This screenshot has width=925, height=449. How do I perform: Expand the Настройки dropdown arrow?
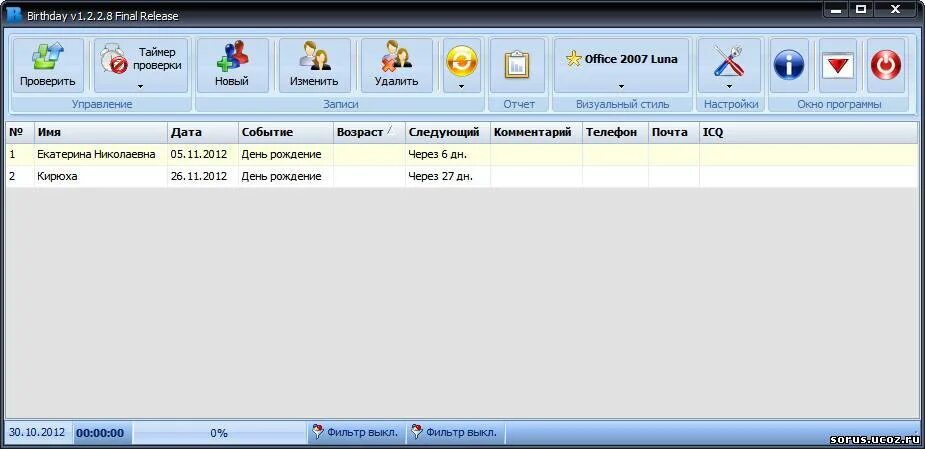(729, 86)
